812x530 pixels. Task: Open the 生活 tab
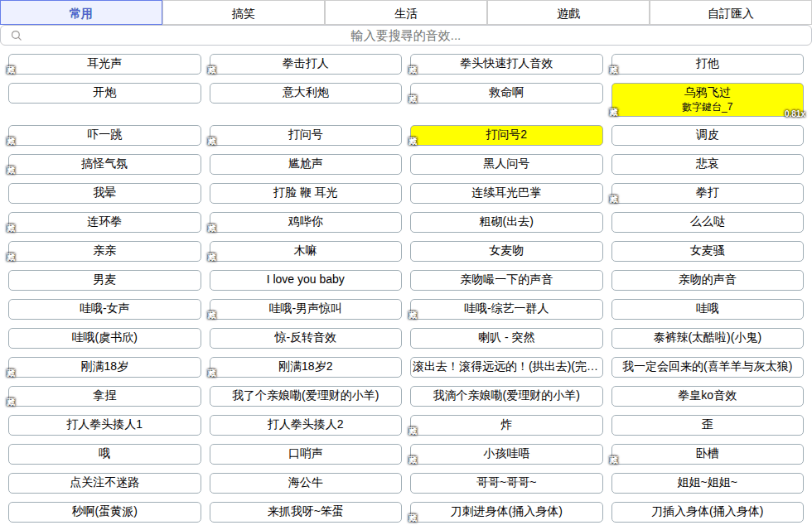[x=405, y=13]
